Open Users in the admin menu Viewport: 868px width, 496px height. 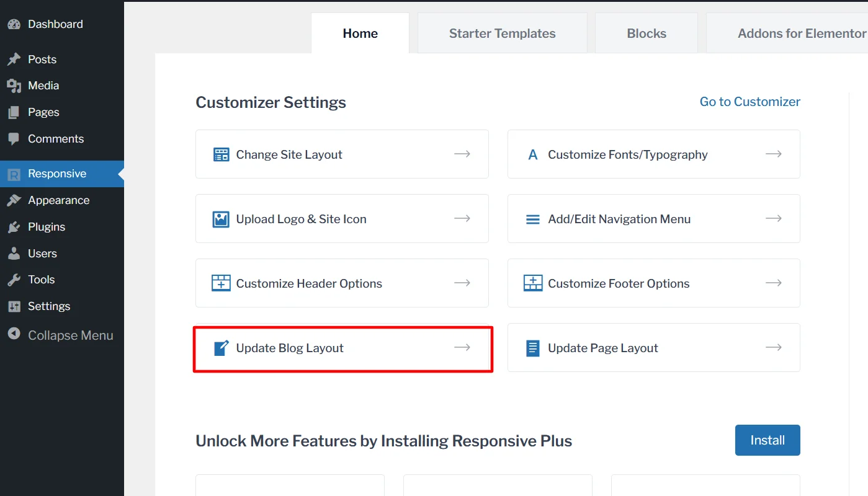point(62,254)
